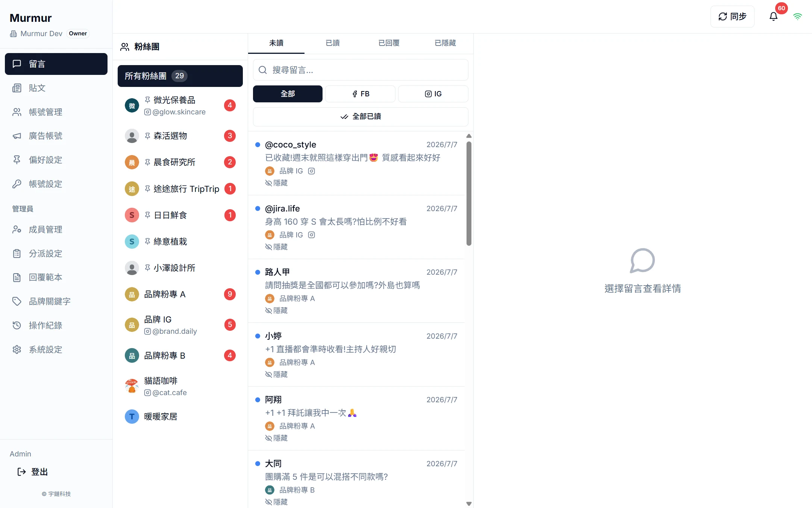Open 分派設定 assignment settings
This screenshot has width=812, height=508.
point(56,254)
